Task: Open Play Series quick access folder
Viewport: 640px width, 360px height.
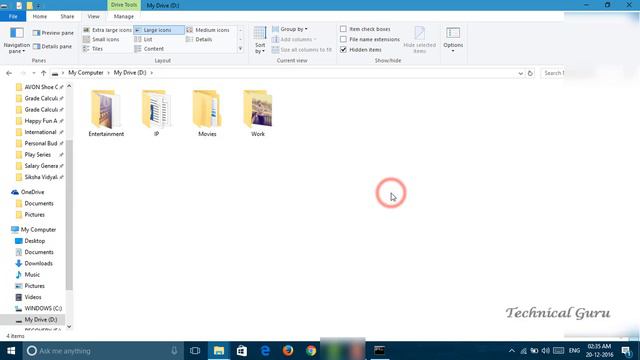Action: 39,155
